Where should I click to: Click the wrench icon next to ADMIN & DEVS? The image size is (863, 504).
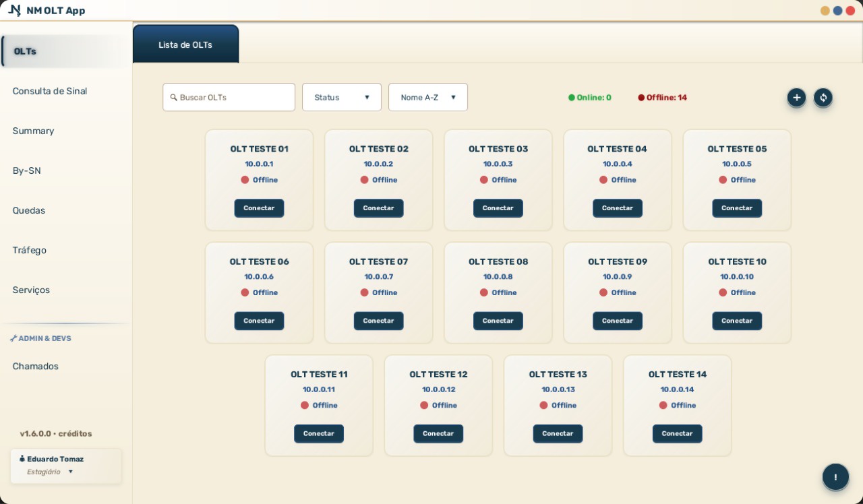click(13, 338)
